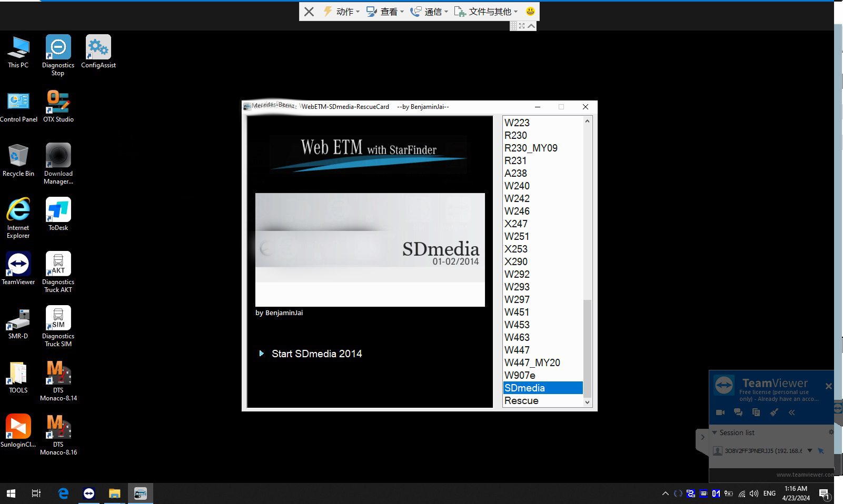Choose W907e in the model list
Viewport: 843px width, 504px height.
(x=543, y=375)
